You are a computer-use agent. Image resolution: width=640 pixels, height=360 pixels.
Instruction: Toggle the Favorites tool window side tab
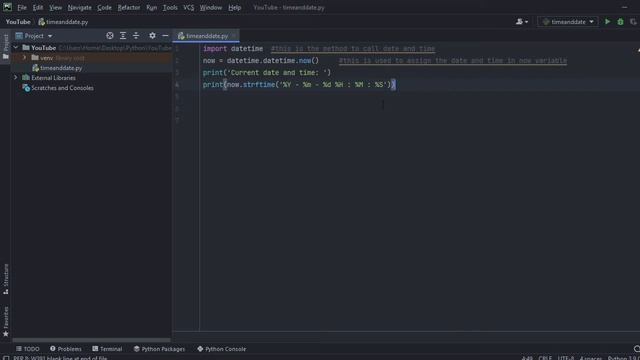coord(6,322)
